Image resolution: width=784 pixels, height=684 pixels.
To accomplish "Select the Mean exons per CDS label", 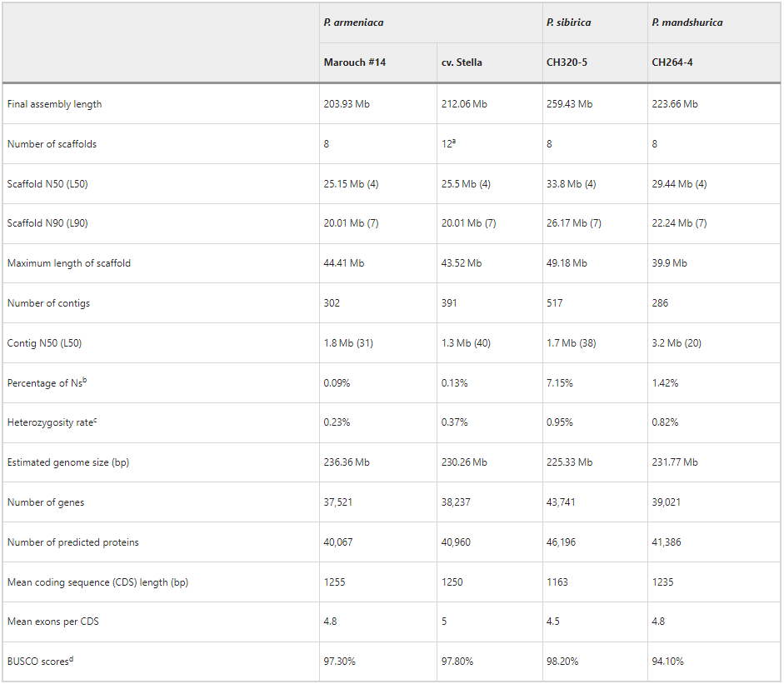I will (x=53, y=622).
